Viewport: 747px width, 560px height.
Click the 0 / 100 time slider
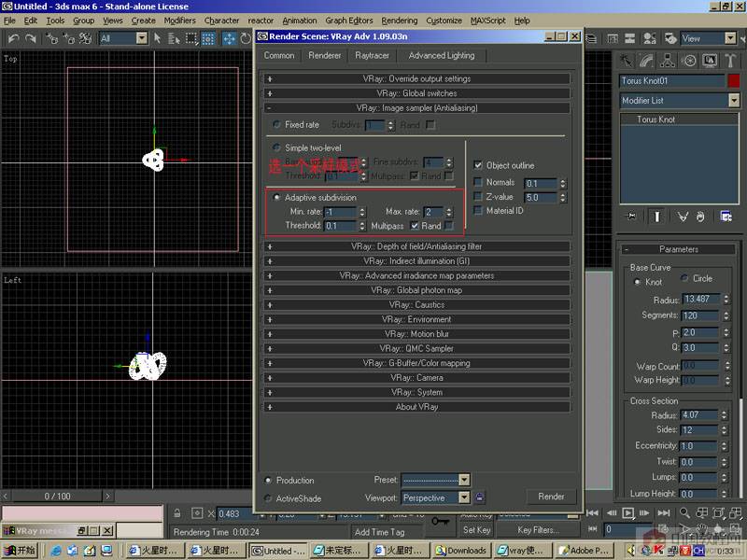click(57, 497)
